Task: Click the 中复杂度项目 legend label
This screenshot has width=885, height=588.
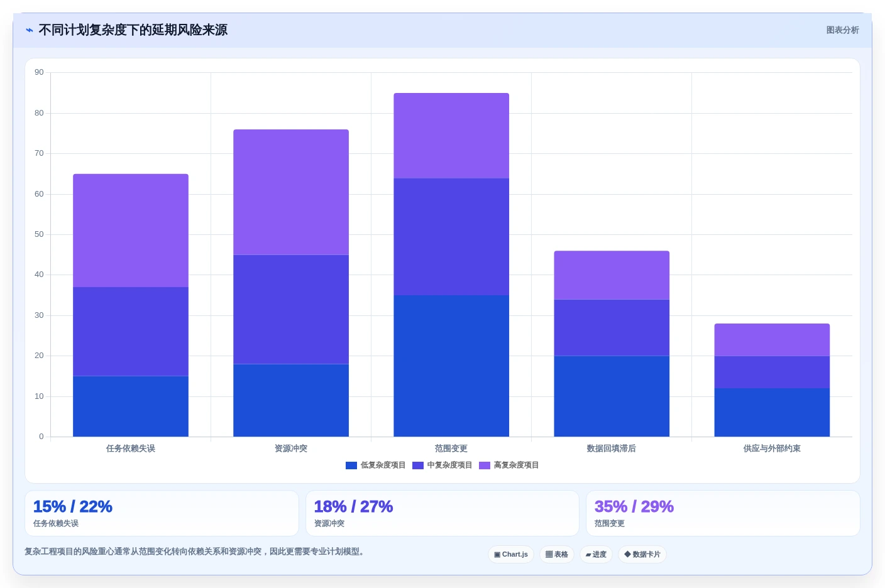Action: point(449,465)
